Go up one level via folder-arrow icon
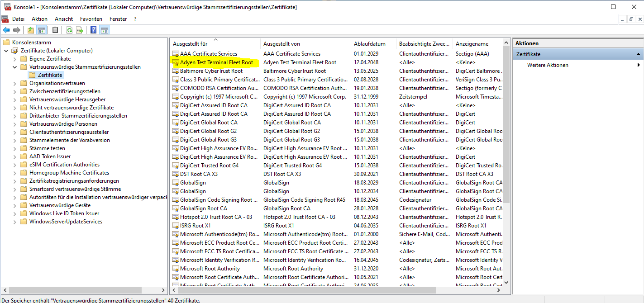Image resolution: width=644 pixels, height=303 pixels. pyautogui.click(x=30, y=30)
